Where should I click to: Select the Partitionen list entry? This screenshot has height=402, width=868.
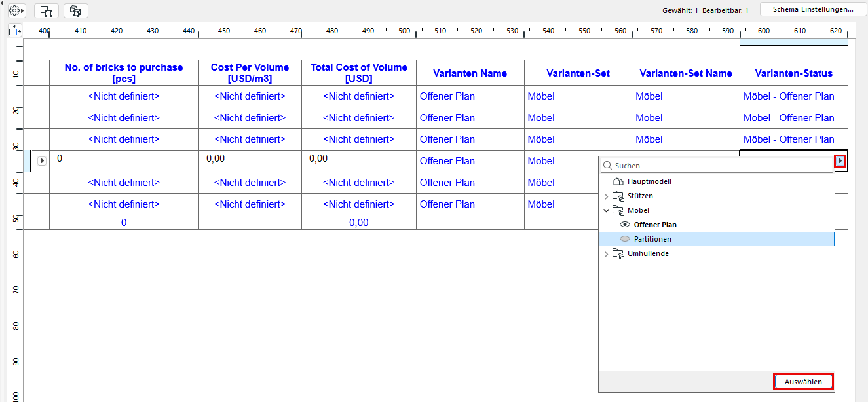point(717,239)
